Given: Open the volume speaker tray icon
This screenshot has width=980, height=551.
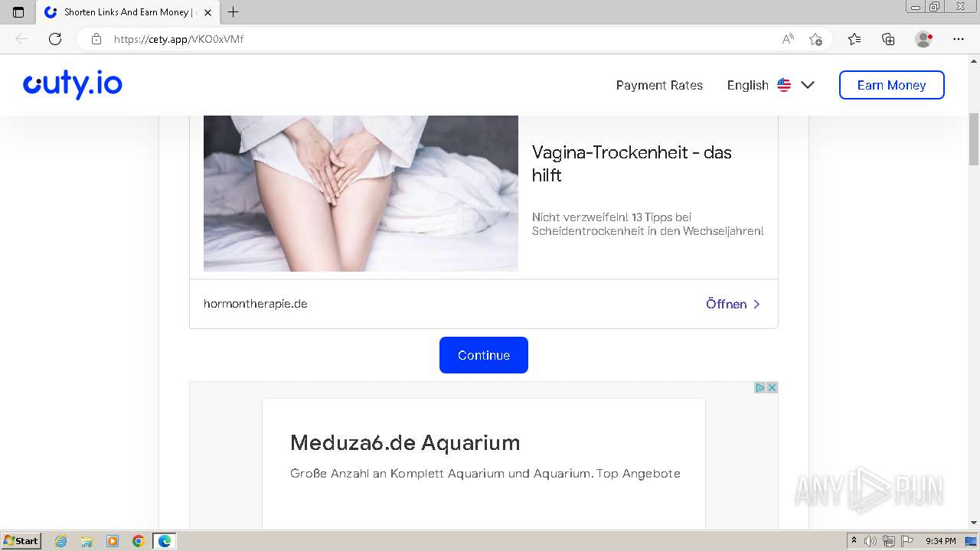Looking at the screenshot, I should coord(871,541).
